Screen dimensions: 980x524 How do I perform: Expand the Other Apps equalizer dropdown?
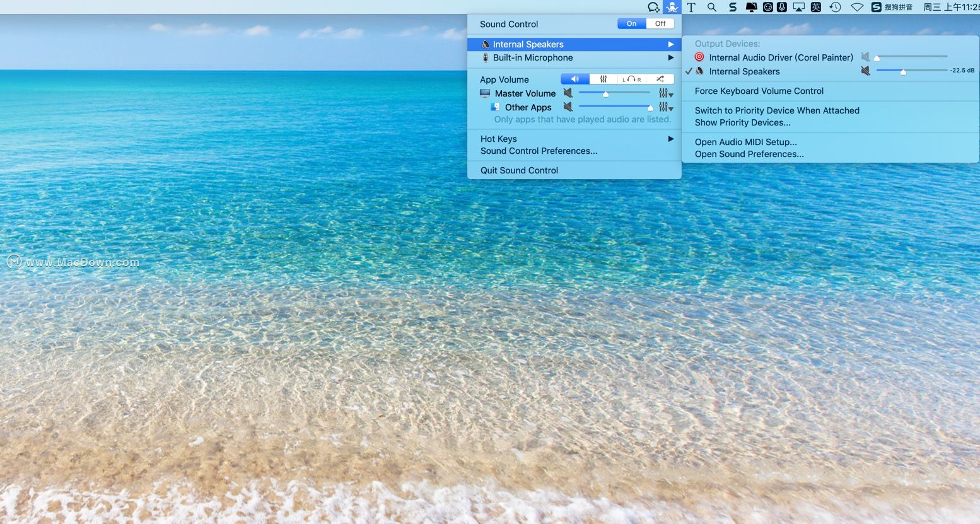coord(665,107)
